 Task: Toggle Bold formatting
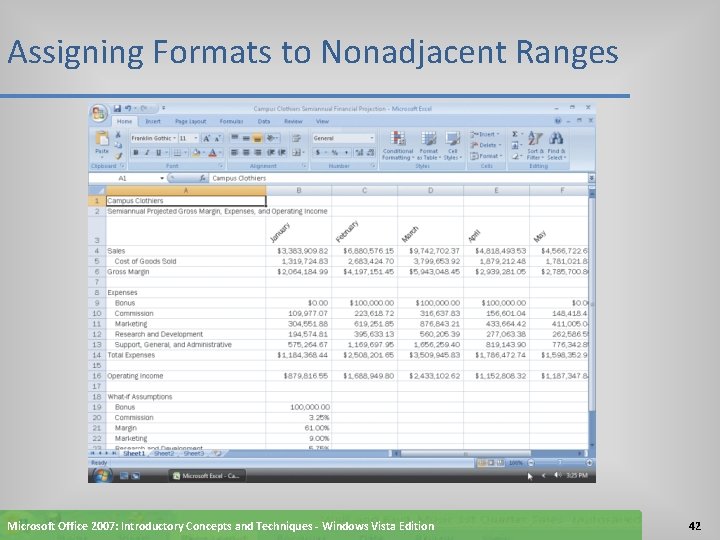[x=135, y=153]
